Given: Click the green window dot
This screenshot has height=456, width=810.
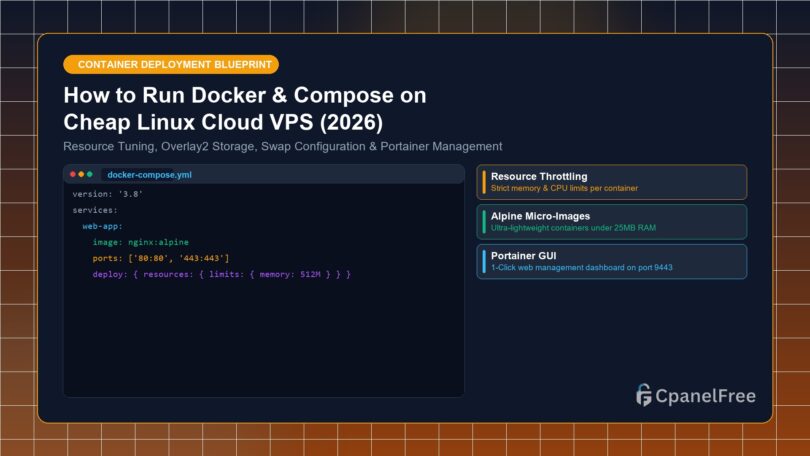Looking at the screenshot, I should click(90, 175).
